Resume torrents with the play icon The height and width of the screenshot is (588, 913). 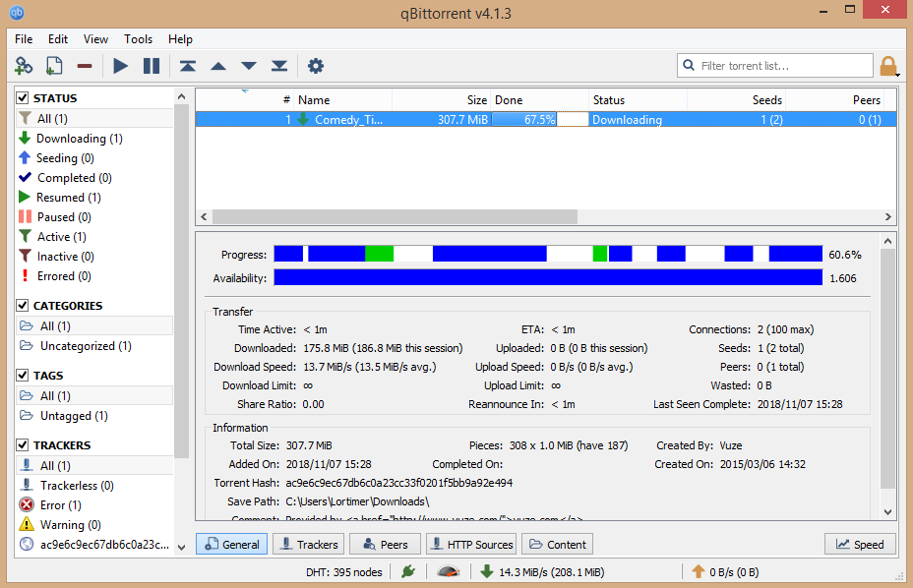pos(121,66)
